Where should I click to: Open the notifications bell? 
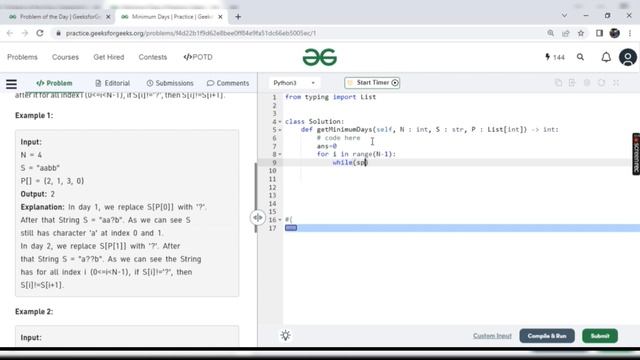pyautogui.click(x=606, y=57)
